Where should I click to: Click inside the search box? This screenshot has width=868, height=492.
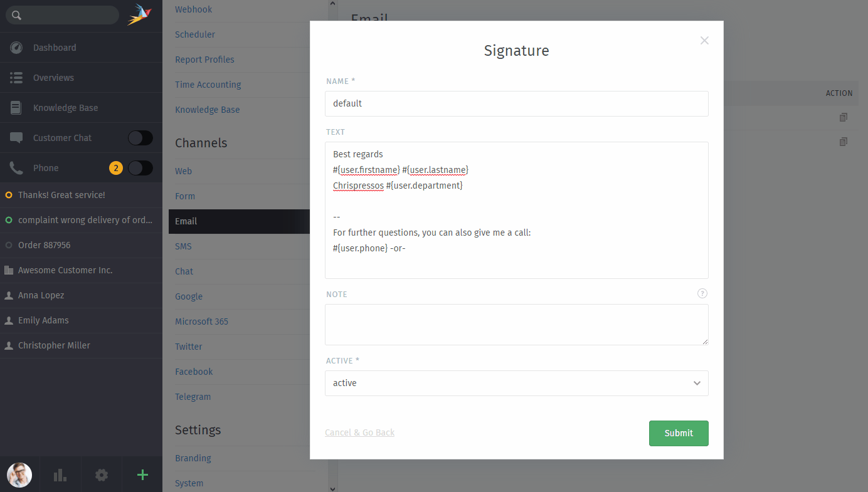[x=62, y=14]
